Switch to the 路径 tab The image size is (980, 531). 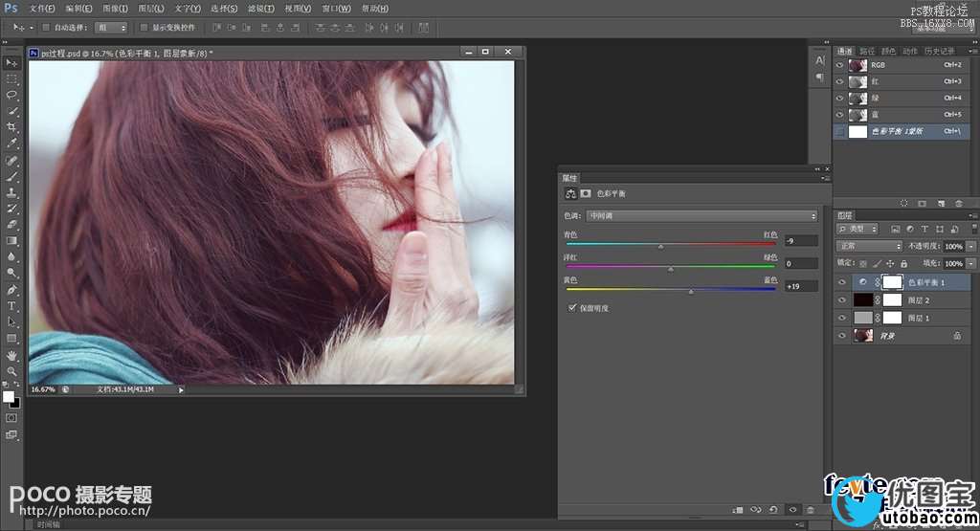coord(867,52)
